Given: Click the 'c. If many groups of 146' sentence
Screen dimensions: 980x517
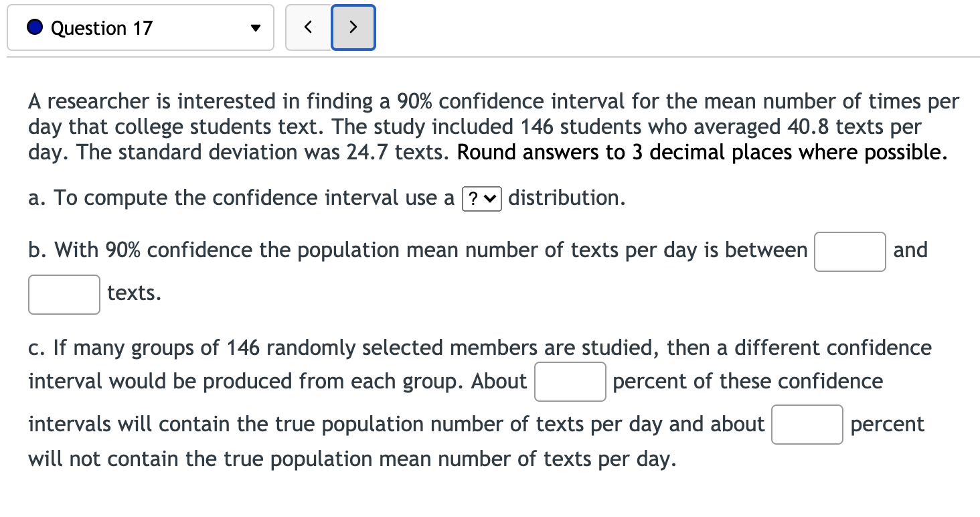Looking at the screenshot, I should point(479,348).
